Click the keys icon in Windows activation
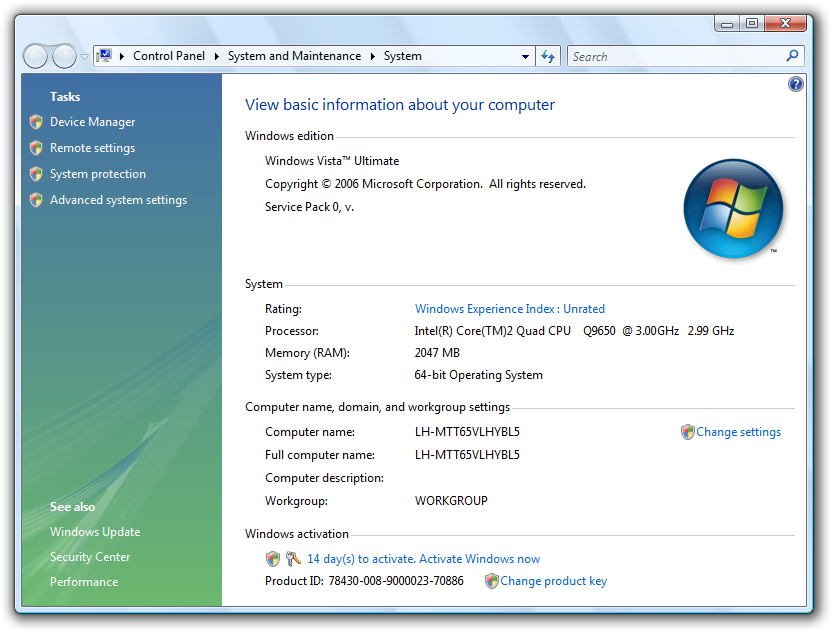The image size is (832, 632). click(x=293, y=559)
